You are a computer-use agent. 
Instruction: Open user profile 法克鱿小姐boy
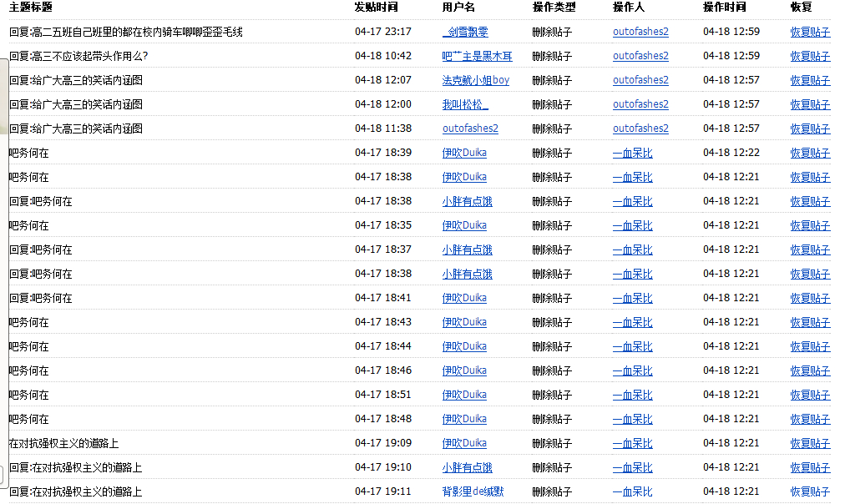(475, 80)
